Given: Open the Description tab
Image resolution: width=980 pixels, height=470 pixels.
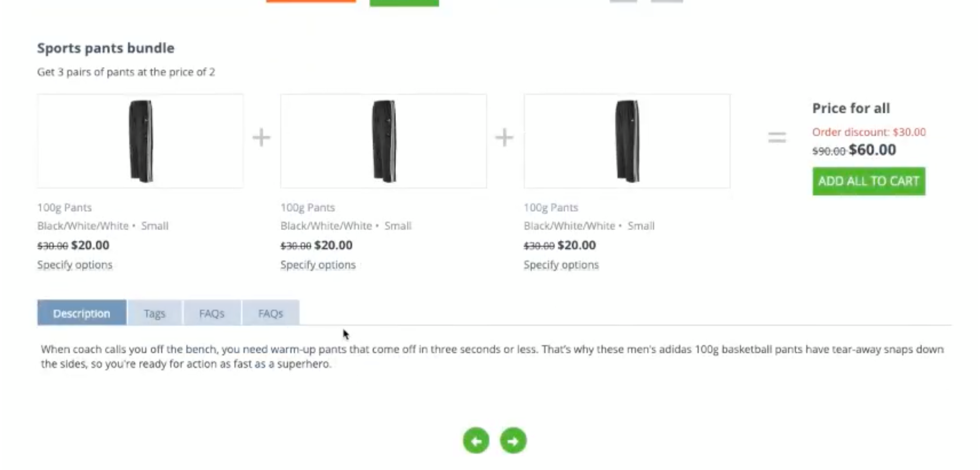Looking at the screenshot, I should tap(82, 313).
